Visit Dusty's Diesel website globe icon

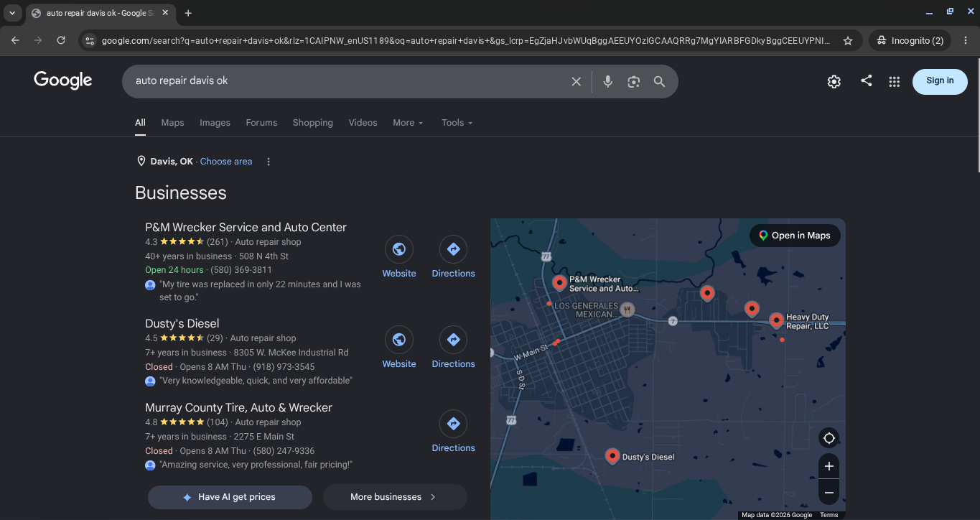pos(399,340)
